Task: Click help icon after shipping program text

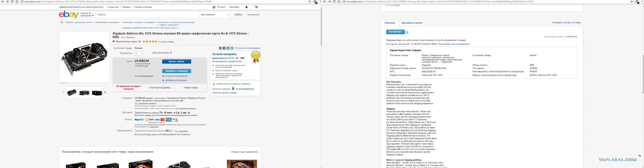Action: (181, 101)
